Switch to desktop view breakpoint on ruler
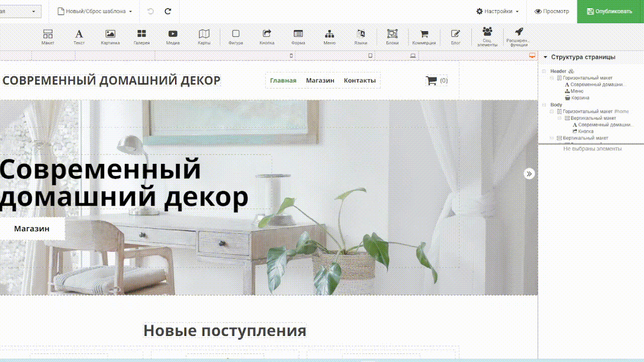This screenshot has height=362, width=644. [532, 56]
